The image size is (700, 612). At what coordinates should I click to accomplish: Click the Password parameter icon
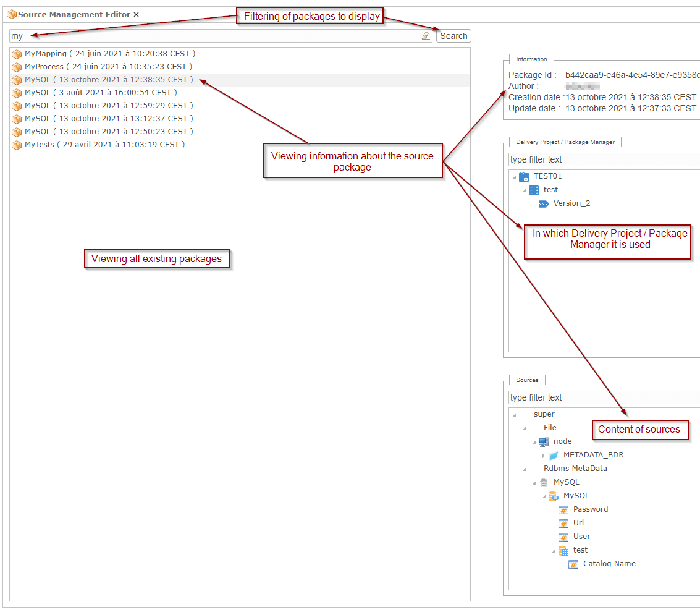(x=563, y=509)
